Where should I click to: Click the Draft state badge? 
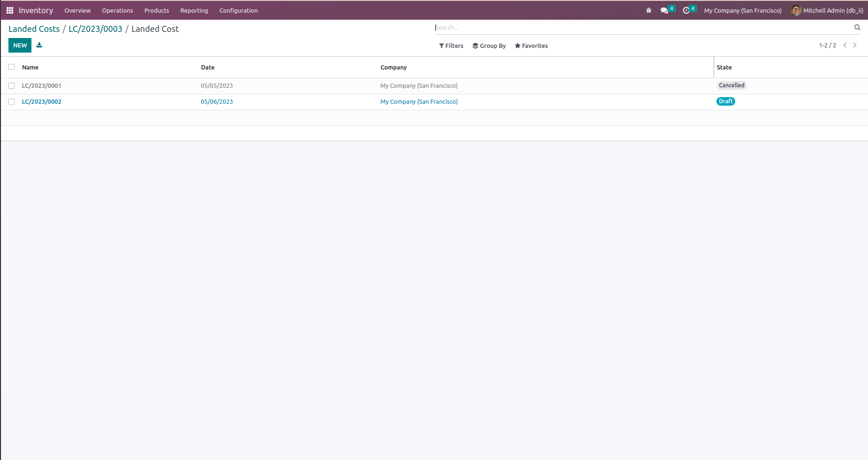pyautogui.click(x=726, y=101)
